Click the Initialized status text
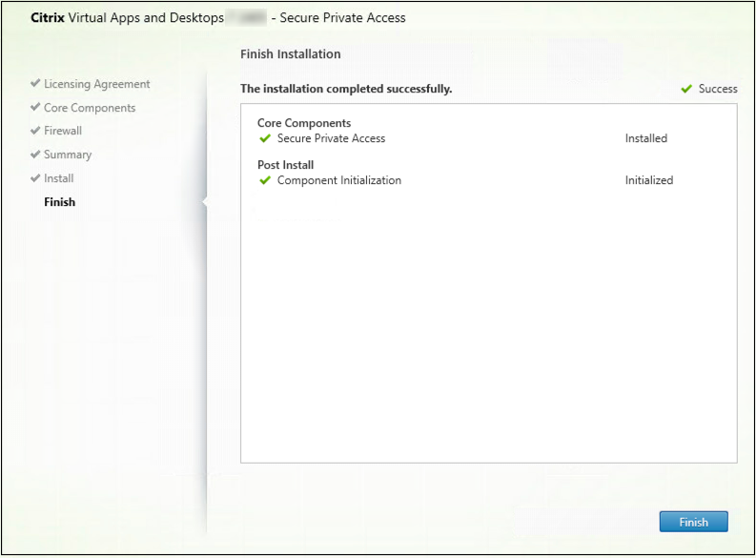The height and width of the screenshot is (558, 756). [648, 180]
